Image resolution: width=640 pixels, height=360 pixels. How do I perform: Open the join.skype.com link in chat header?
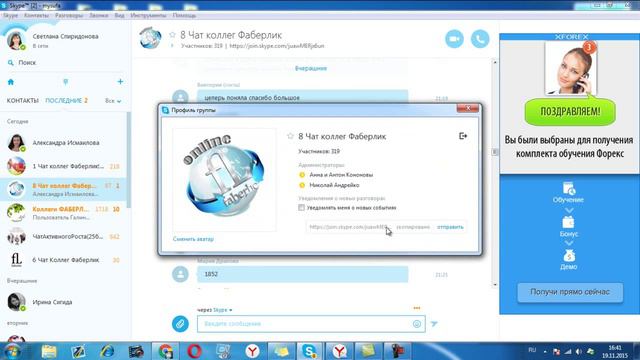tap(277, 46)
